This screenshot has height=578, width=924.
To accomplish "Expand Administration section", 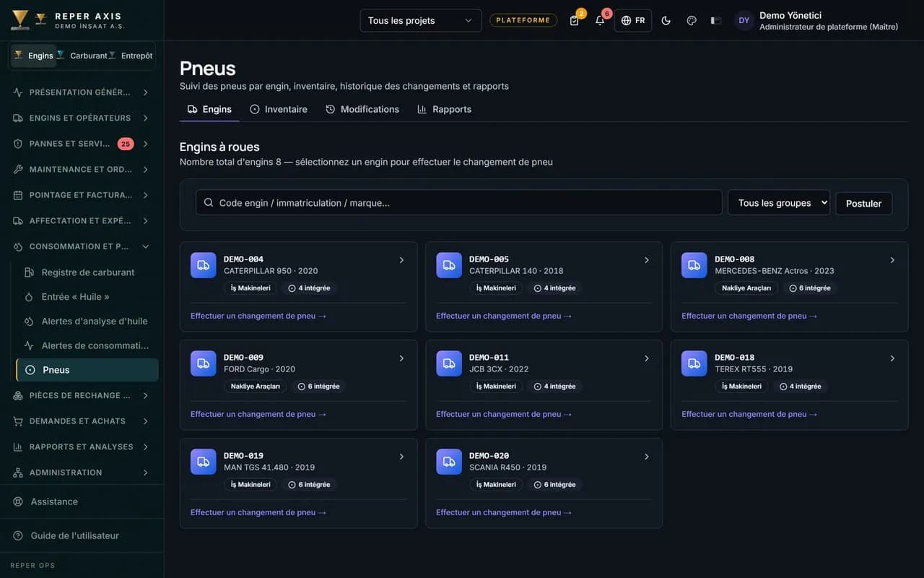I will (82, 473).
